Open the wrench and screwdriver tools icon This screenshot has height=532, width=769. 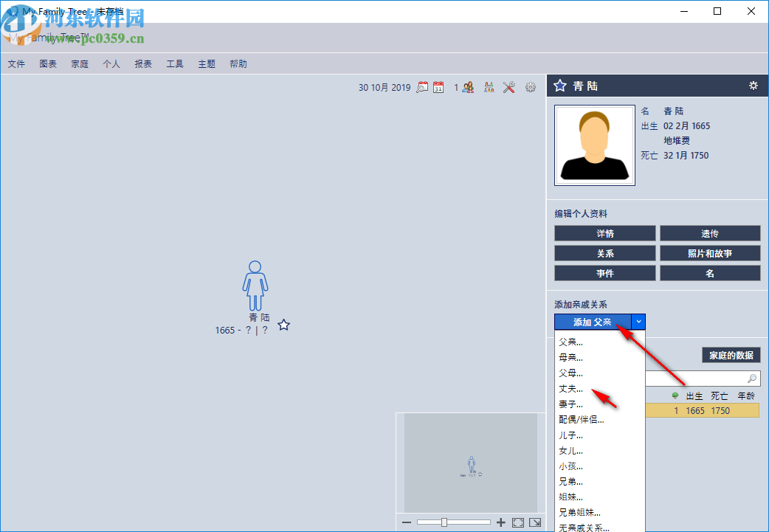pyautogui.click(x=509, y=87)
